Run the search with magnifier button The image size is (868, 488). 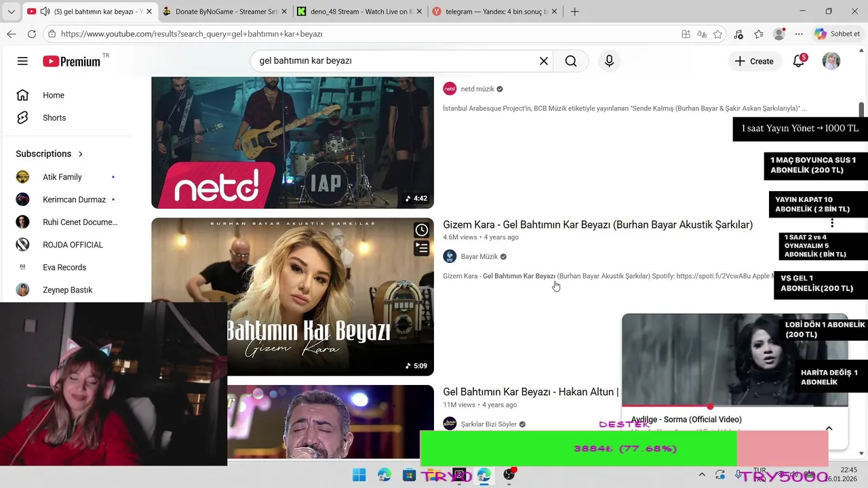[571, 61]
